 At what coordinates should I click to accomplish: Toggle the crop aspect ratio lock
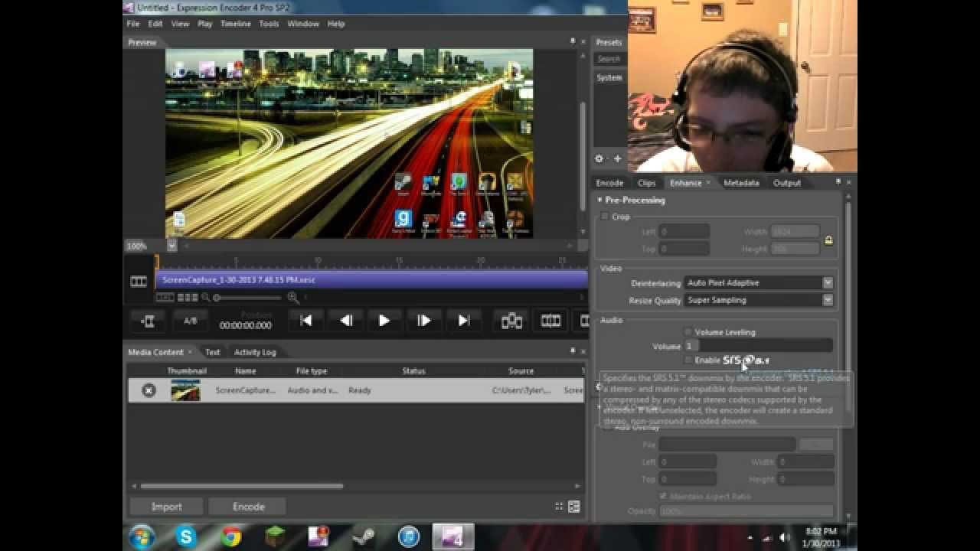point(828,240)
